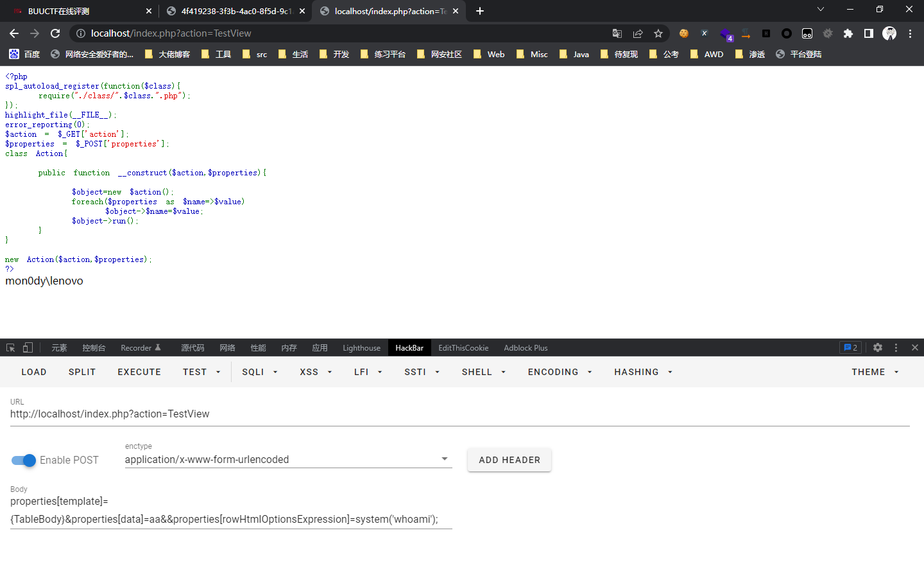Viewport: 924px width, 578px height.
Task: Open DevTools more options menu
Action: 896,347
